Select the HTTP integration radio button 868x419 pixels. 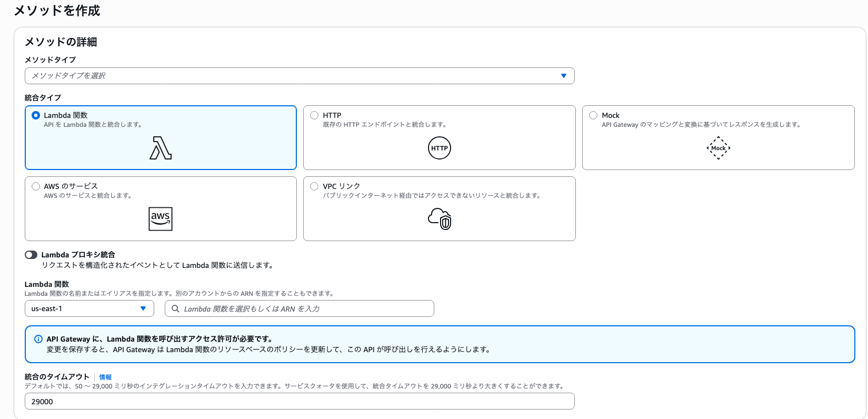(x=314, y=115)
